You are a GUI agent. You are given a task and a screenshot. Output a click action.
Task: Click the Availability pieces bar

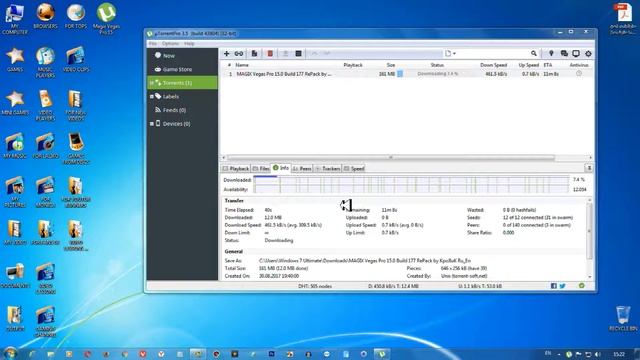point(411,189)
